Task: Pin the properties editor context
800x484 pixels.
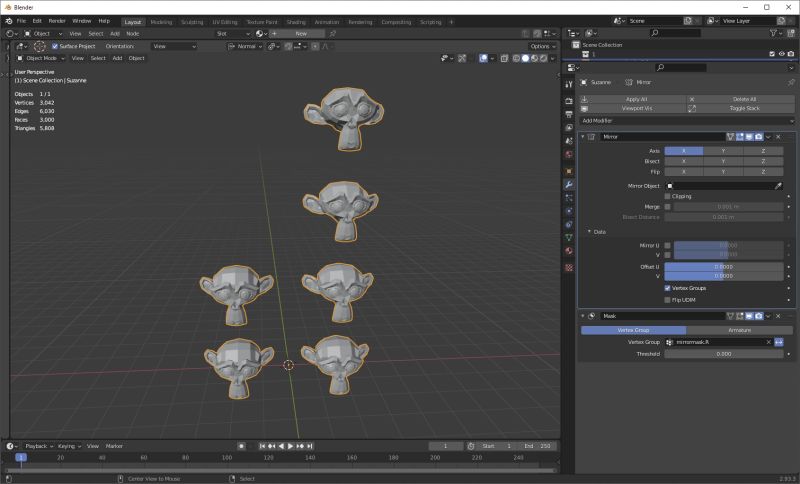Action: point(791,82)
